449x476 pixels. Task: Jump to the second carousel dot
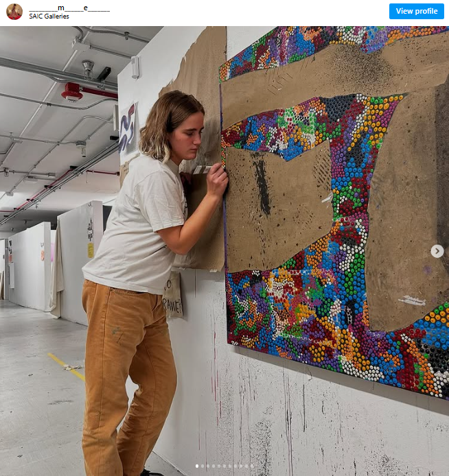[203, 466]
